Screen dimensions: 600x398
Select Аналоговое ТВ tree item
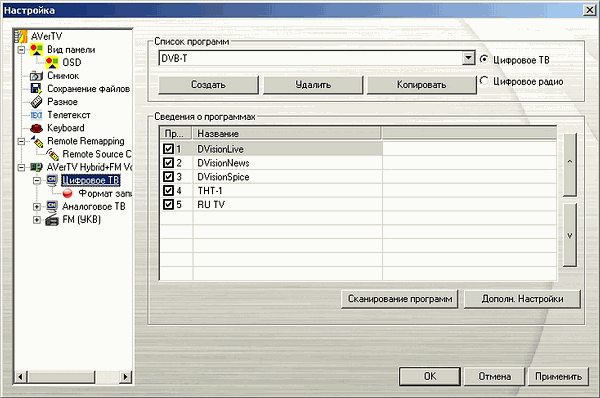pyautogui.click(x=94, y=206)
